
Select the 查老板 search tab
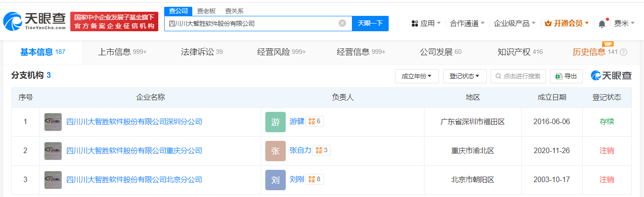(206, 11)
